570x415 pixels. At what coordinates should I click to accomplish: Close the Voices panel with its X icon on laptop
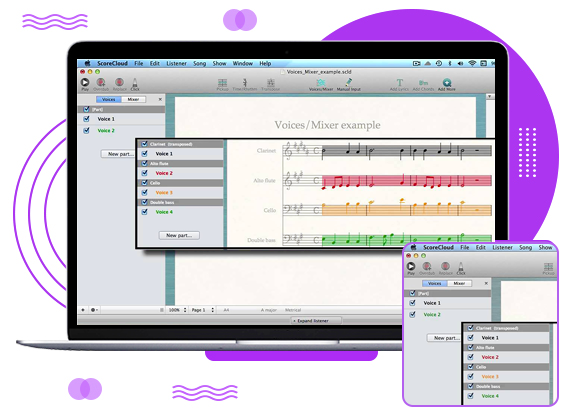(160, 99)
